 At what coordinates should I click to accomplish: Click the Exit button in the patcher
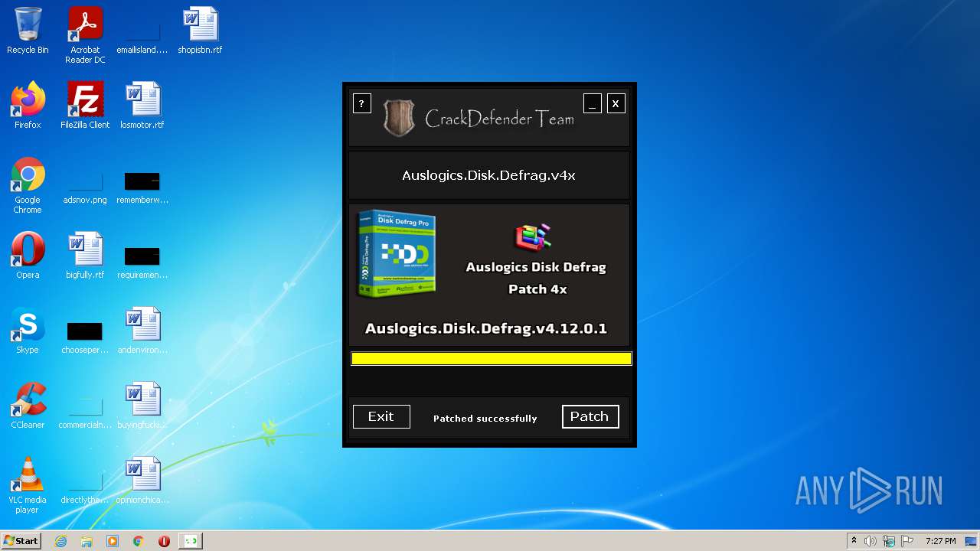(381, 416)
